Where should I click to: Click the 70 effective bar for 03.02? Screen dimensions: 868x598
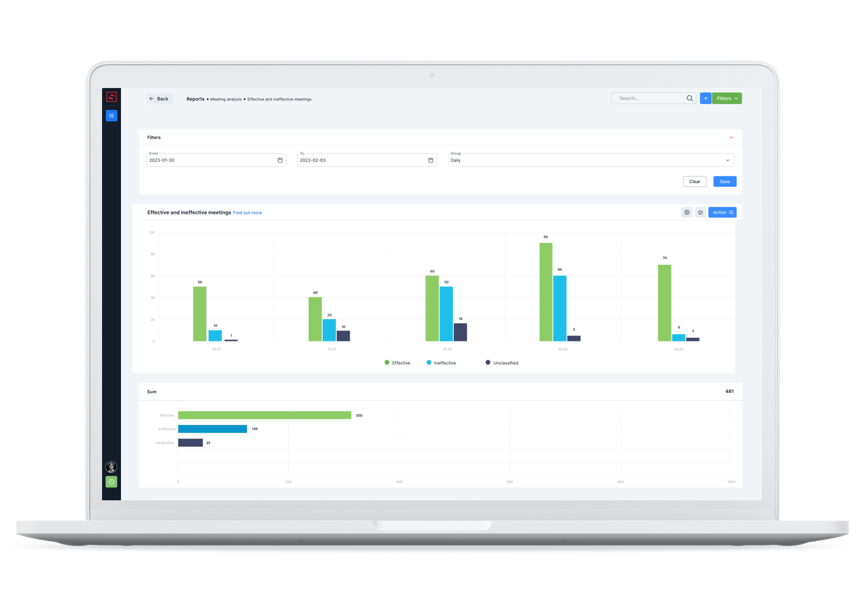click(x=664, y=303)
